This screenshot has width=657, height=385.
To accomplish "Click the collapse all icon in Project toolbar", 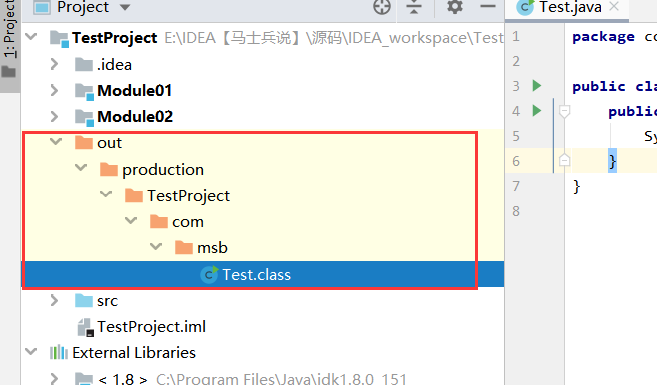I will [x=414, y=7].
